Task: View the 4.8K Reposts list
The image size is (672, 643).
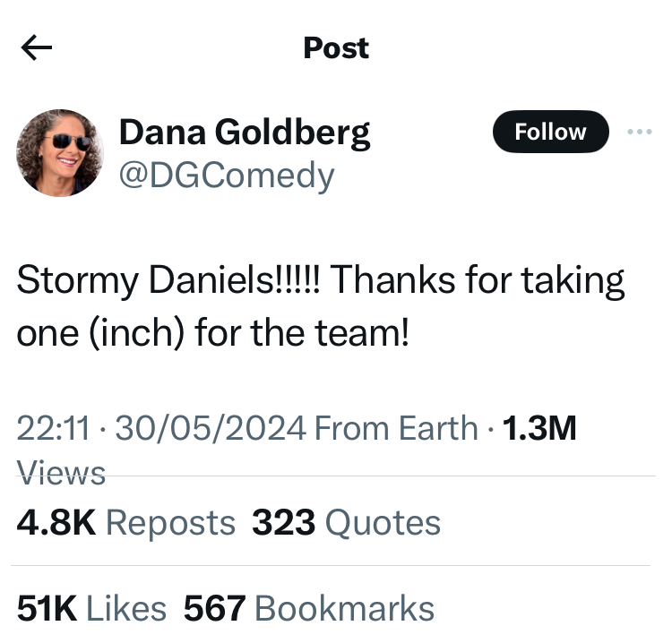Action: point(126,522)
